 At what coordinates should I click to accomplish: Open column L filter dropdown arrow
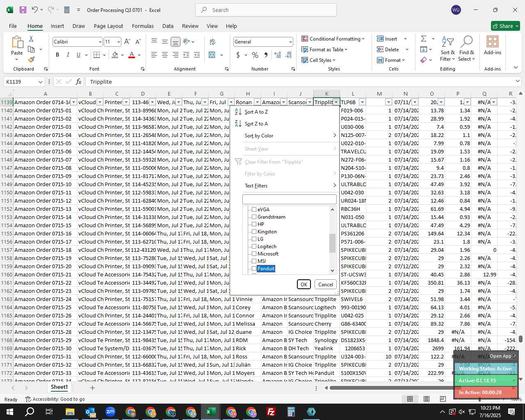[362, 102]
